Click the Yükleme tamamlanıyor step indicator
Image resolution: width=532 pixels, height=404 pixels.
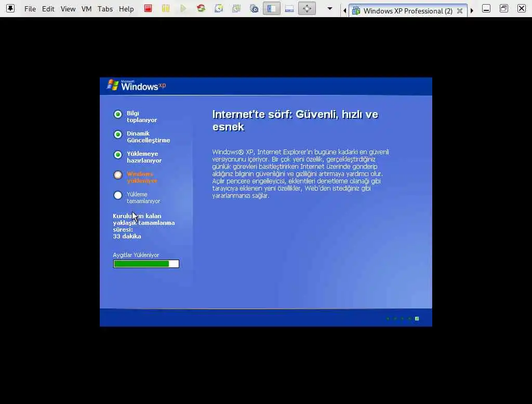click(x=118, y=195)
